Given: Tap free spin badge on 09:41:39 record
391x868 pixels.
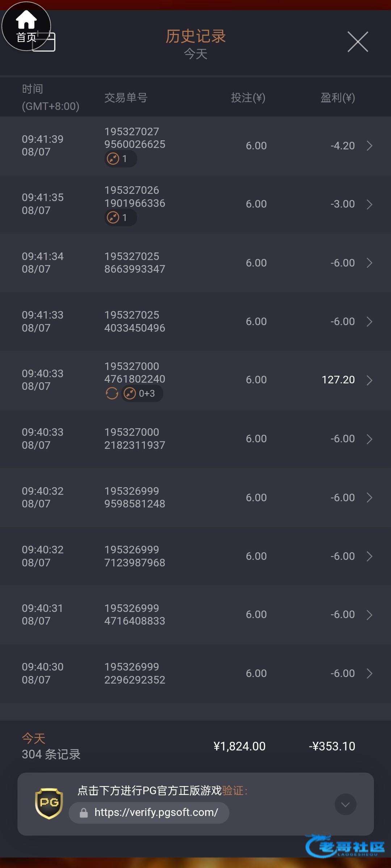Looking at the screenshot, I should pos(121,159).
